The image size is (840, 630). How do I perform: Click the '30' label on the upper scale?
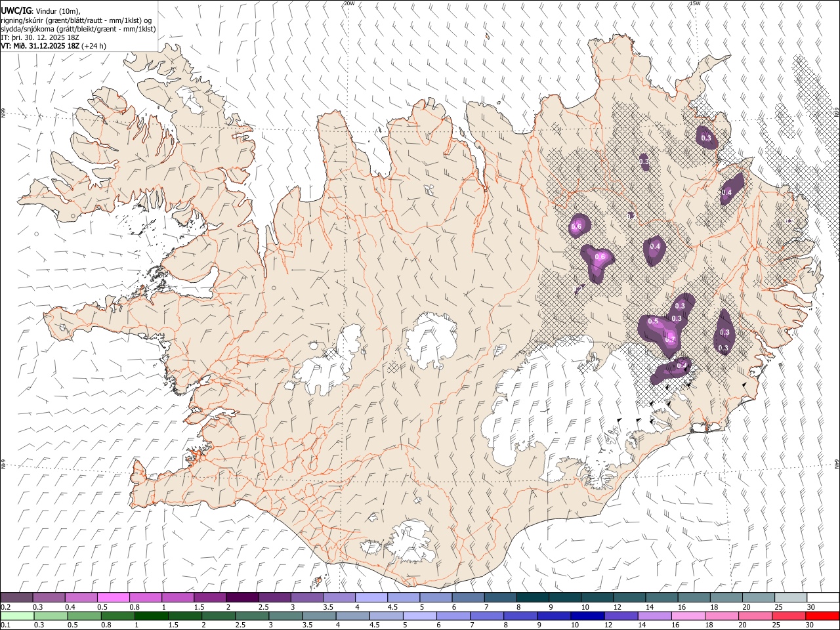[810, 607]
